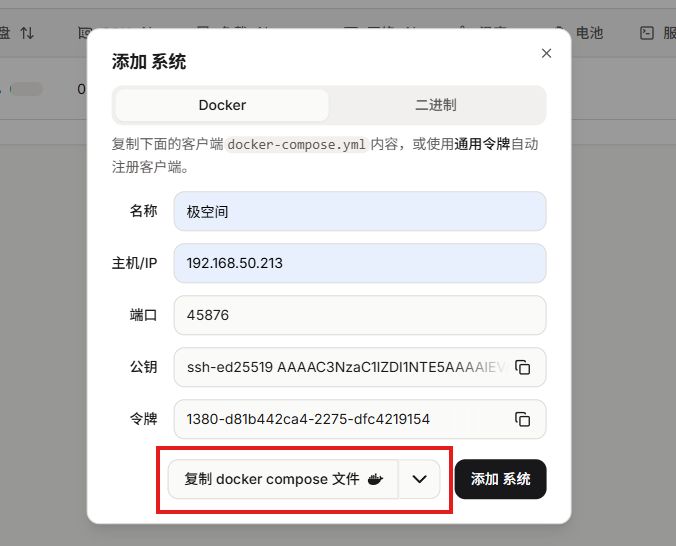Focus the 名称 field containing 极空间

pyautogui.click(x=359, y=211)
